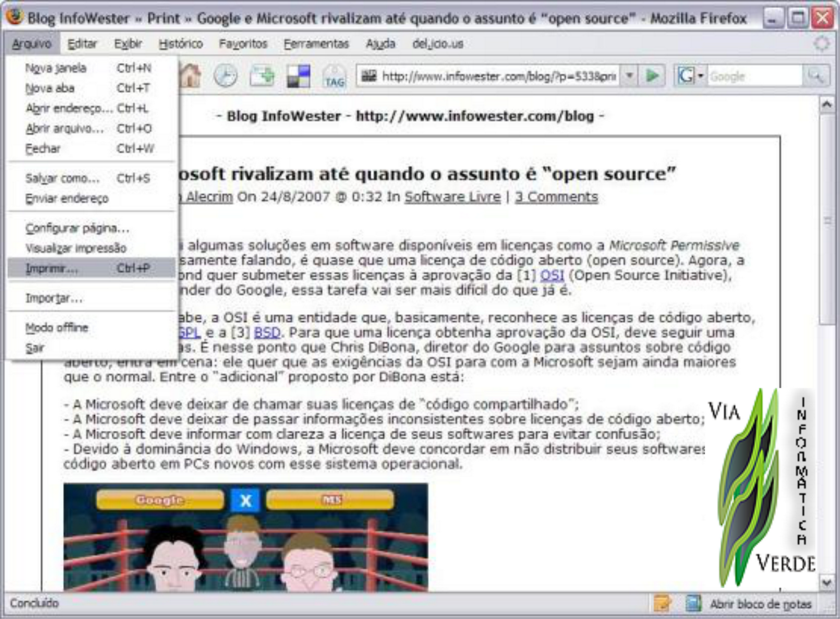Choose Nova aba menu entry

(x=92, y=88)
